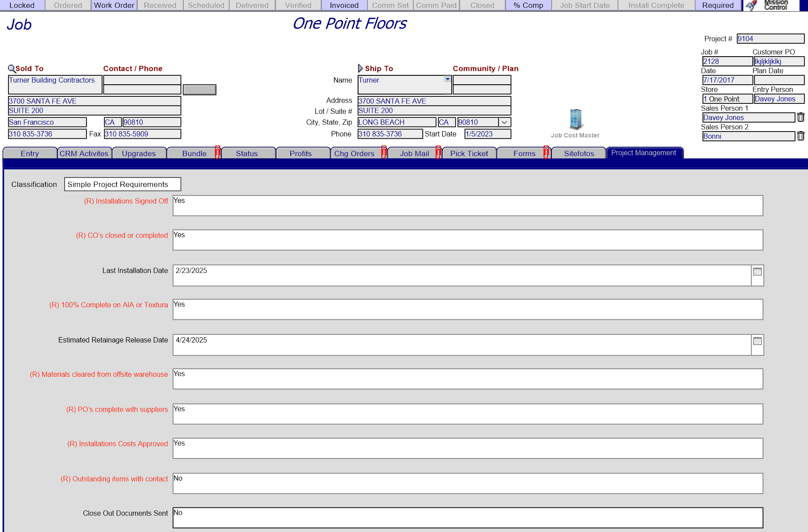Open the Classification selection field
Viewport: 808px width, 532px height.
click(122, 184)
